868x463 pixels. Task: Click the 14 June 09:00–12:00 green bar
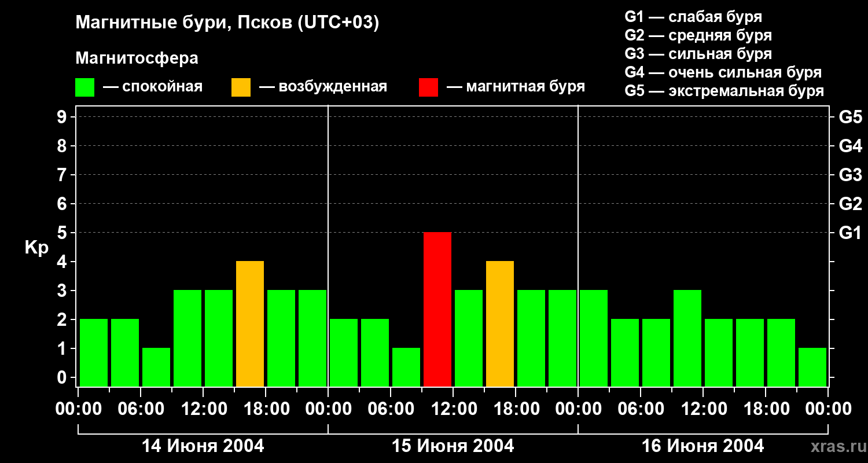pyautogui.click(x=187, y=338)
